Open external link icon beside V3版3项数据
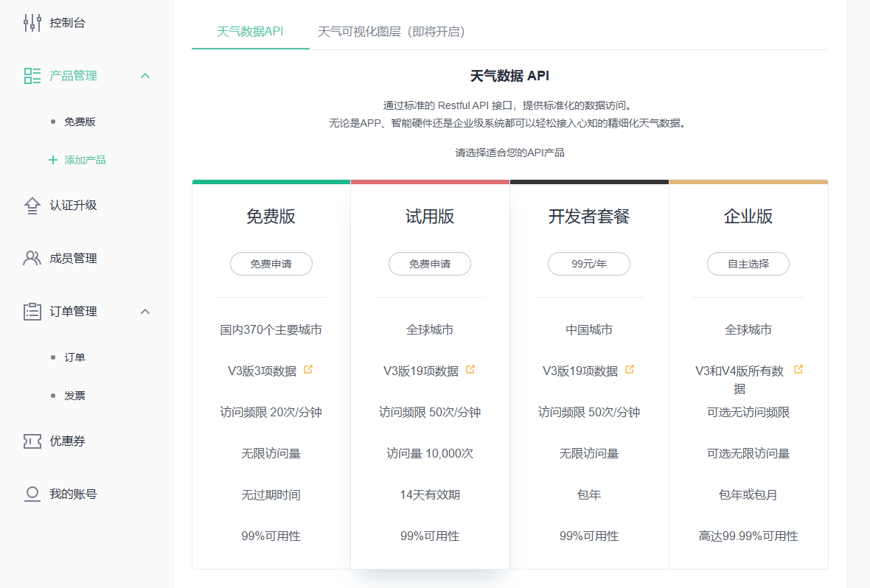 coord(308,370)
